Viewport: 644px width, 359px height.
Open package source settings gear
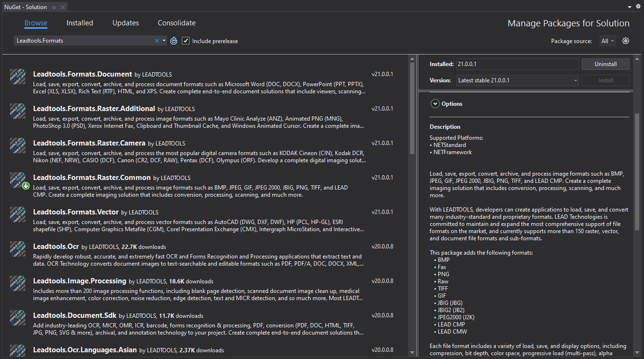[x=625, y=41]
